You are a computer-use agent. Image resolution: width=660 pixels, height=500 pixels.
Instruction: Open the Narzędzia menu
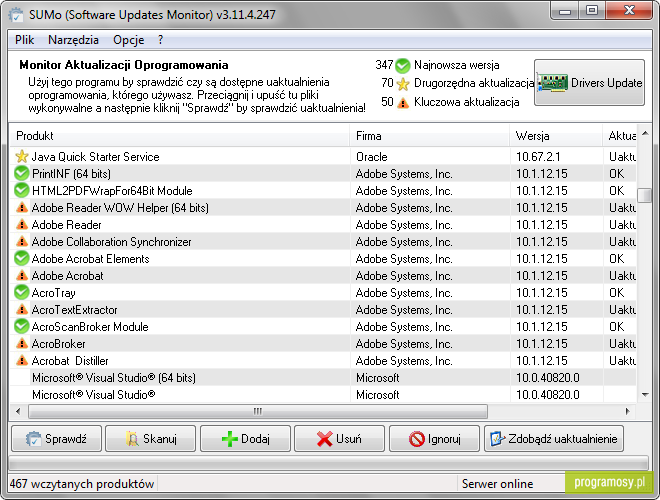[x=73, y=40]
